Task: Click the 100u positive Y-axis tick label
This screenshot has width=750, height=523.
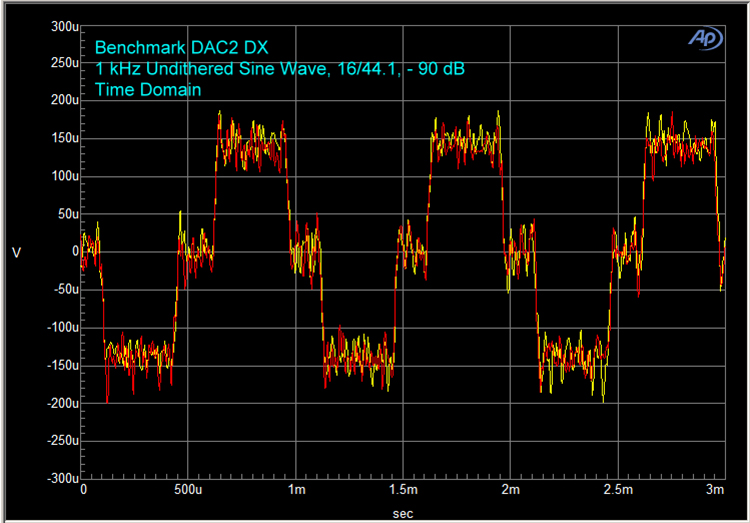Action: (x=63, y=176)
